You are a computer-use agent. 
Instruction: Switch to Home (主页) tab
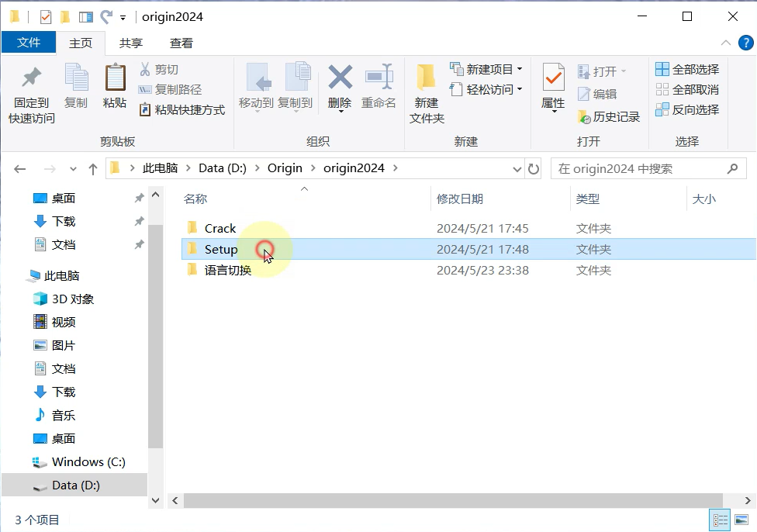pyautogui.click(x=81, y=43)
